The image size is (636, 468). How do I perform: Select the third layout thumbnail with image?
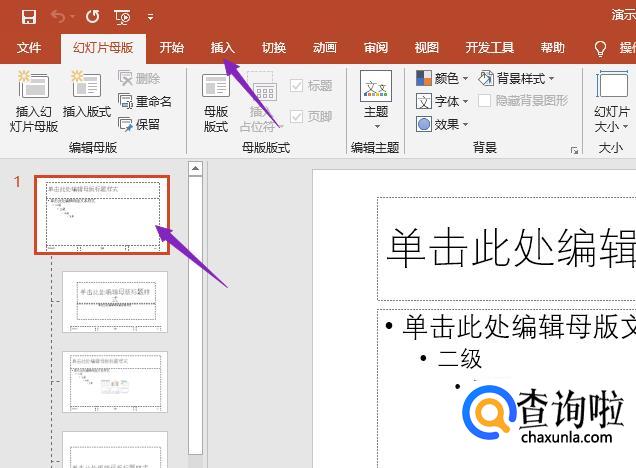point(115,382)
